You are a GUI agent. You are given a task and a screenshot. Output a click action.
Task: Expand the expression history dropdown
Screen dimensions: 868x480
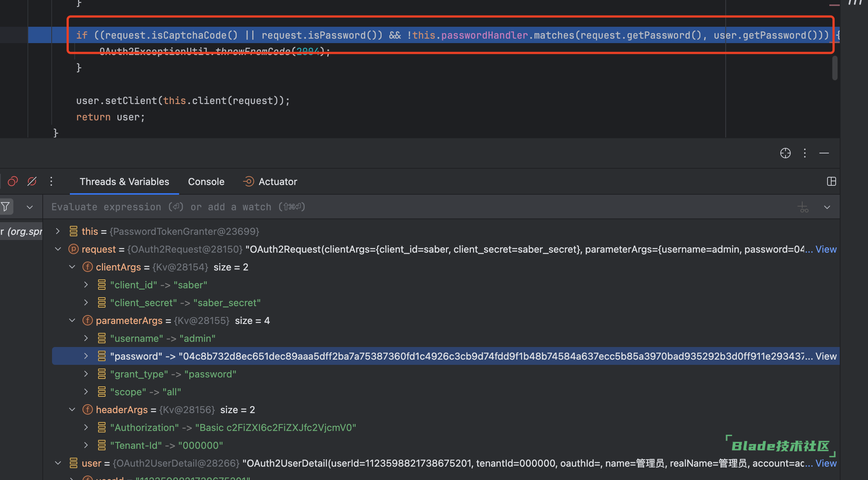coord(827,207)
